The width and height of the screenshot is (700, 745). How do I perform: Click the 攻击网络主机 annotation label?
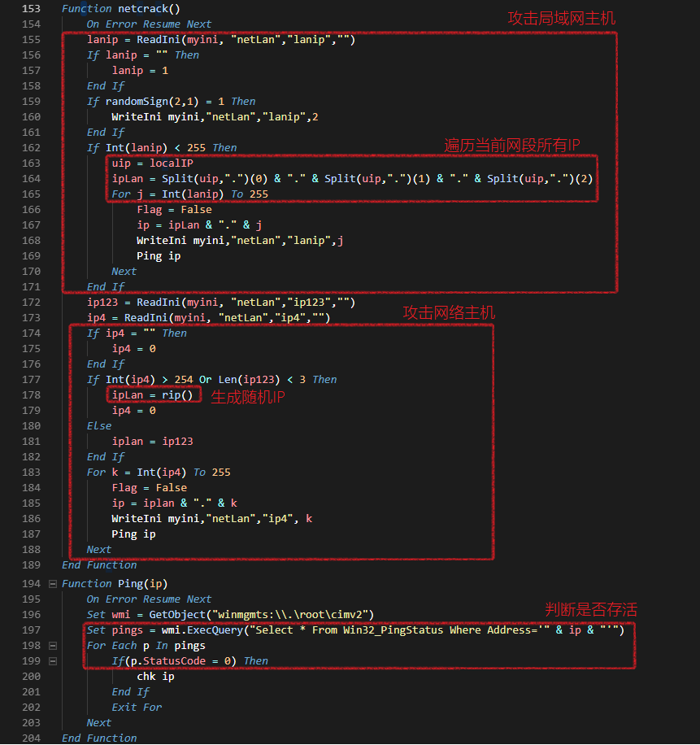tap(449, 313)
